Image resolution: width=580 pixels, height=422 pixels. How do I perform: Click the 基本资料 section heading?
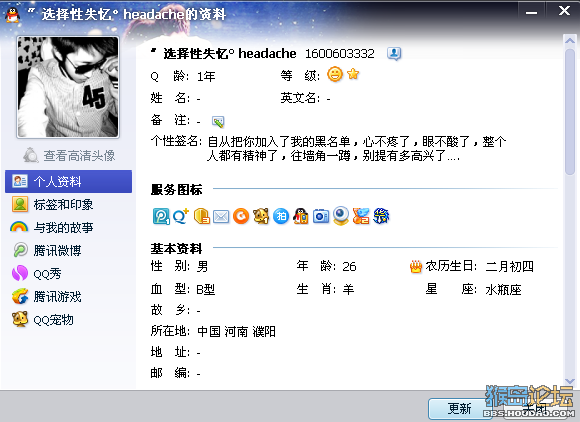176,249
